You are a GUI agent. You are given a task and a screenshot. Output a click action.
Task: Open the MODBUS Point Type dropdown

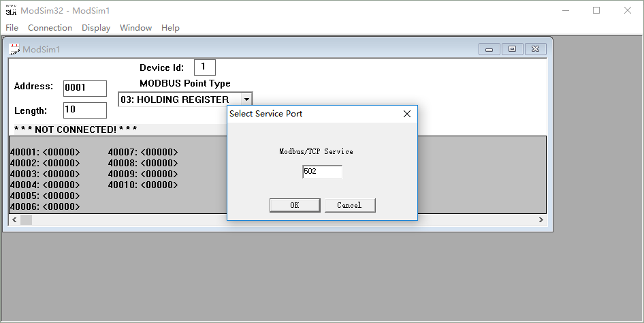(246, 99)
